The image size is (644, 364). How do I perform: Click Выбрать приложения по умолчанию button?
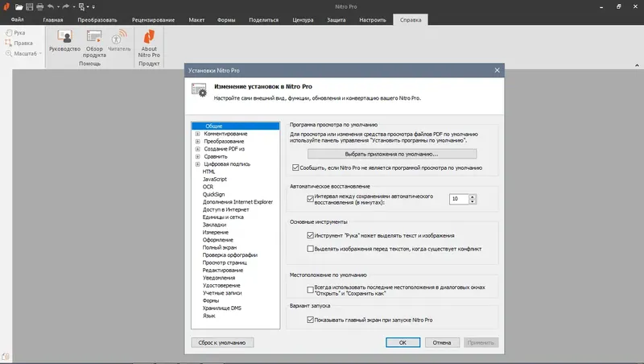pyautogui.click(x=392, y=154)
